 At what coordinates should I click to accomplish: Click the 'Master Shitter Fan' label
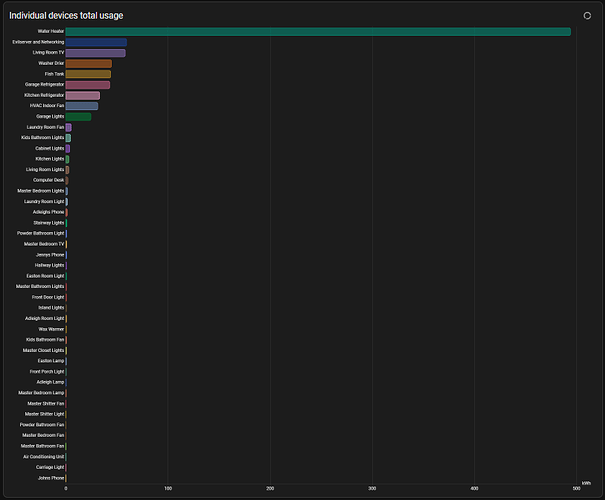tap(46, 404)
